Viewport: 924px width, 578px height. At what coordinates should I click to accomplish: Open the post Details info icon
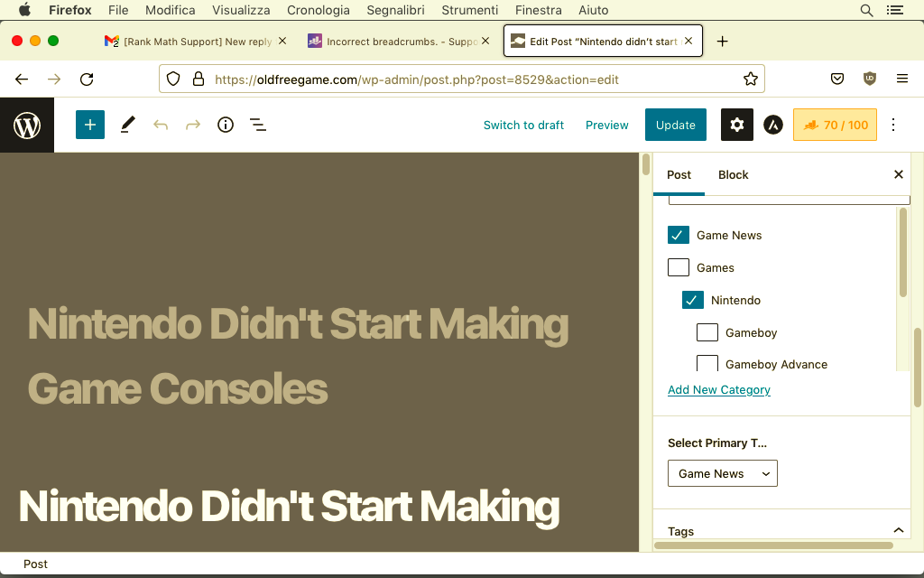(x=225, y=125)
